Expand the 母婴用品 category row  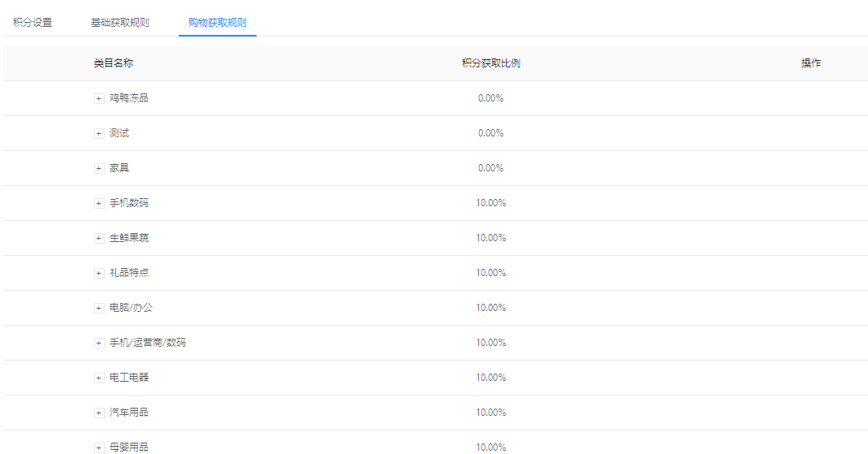pyautogui.click(x=99, y=448)
